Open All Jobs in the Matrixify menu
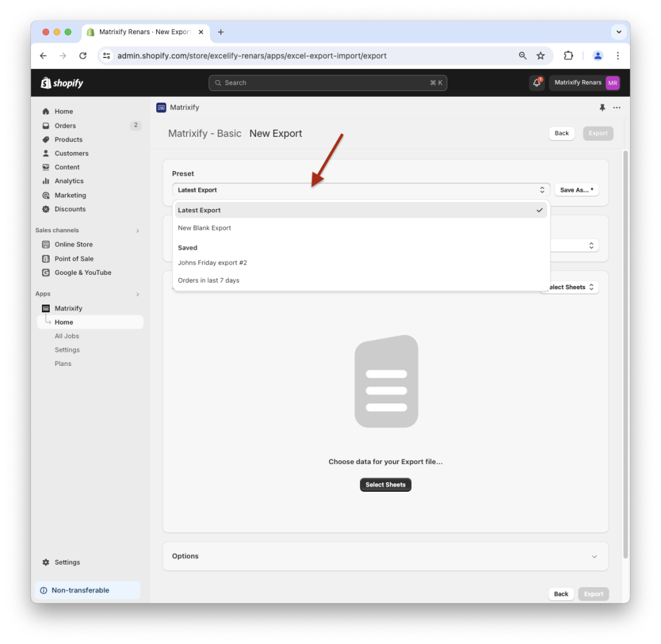Viewport: 661px width, 644px height. tap(66, 336)
